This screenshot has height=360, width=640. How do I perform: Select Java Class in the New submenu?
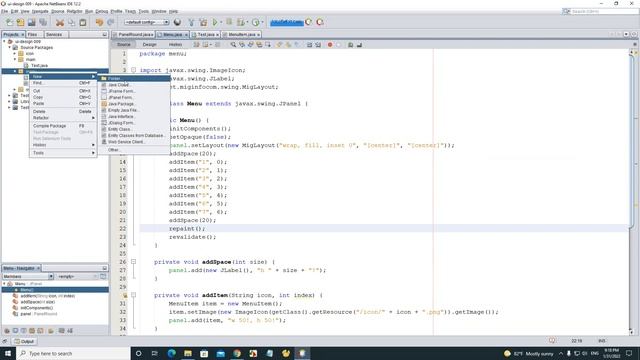[134, 85]
